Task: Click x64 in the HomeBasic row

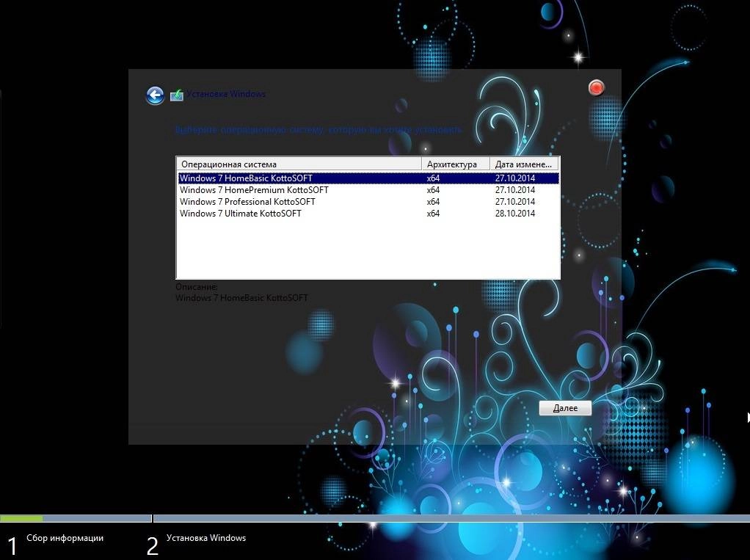Action: pos(433,178)
